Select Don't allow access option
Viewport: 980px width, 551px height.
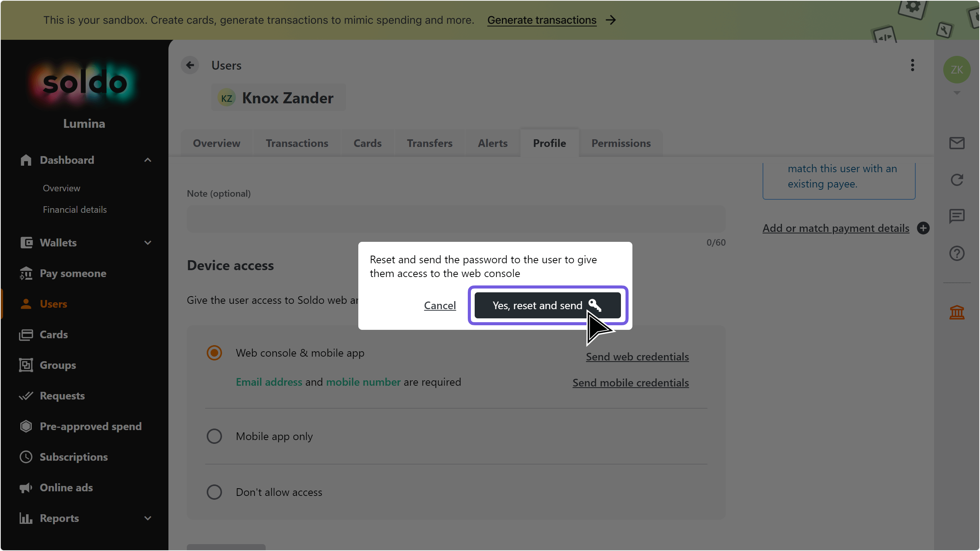(214, 492)
